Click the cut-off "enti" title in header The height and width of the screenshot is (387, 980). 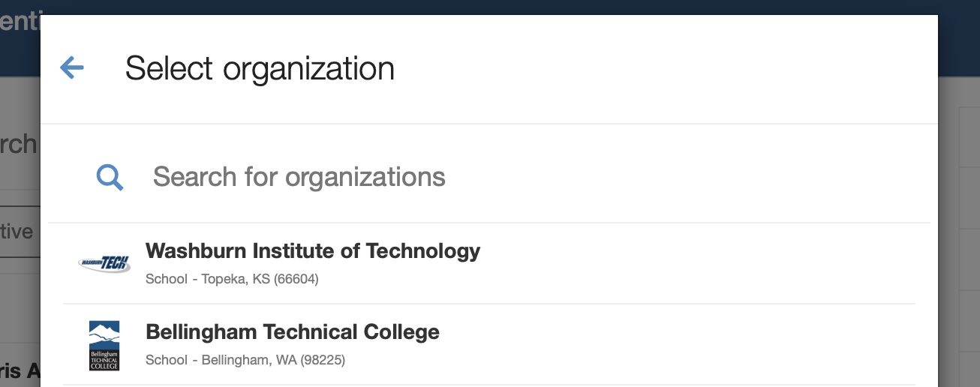tap(20, 21)
